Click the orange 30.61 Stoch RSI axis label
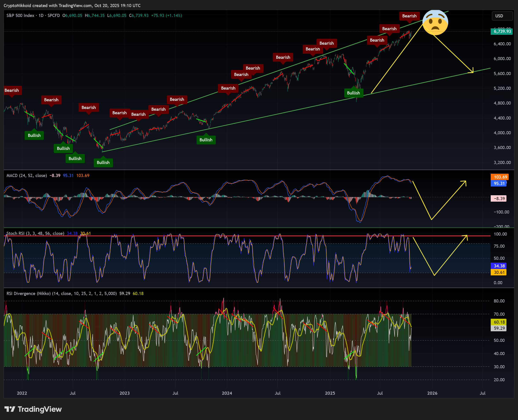518x420 pixels. coord(499,273)
